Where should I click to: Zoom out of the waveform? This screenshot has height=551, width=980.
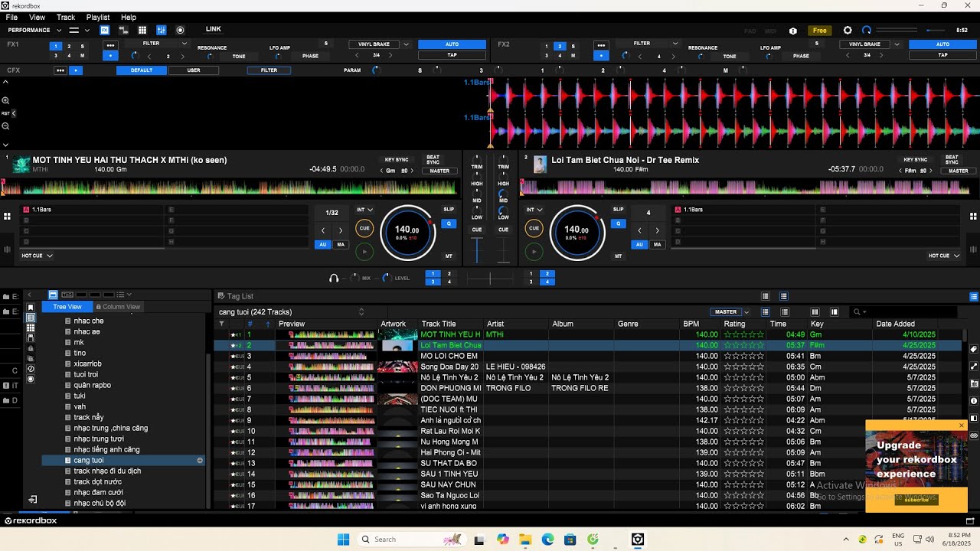coord(5,126)
